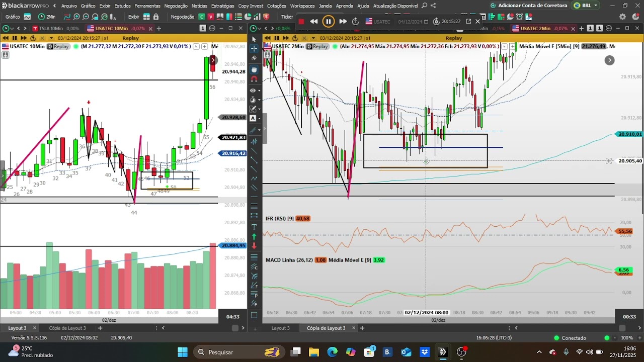Viewport: 644px width, 362px height.
Task: Open replay date 04/12/2024 calendar picker
Action: 426,22
